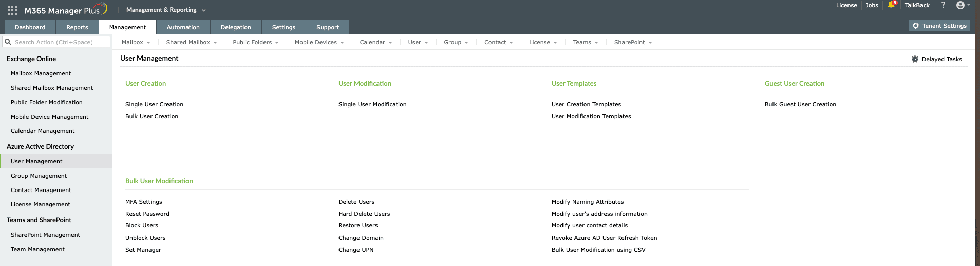Open Change Domain link
The width and height of the screenshot is (980, 266).
[x=361, y=238]
